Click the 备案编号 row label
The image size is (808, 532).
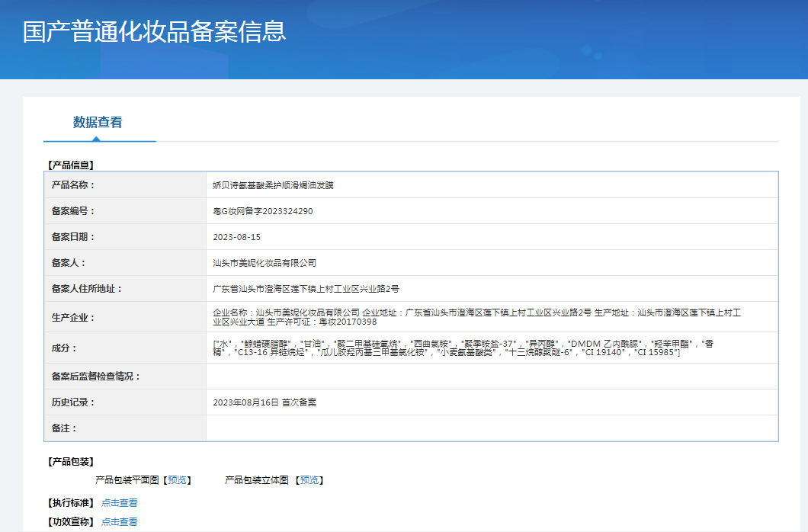[x=73, y=211]
